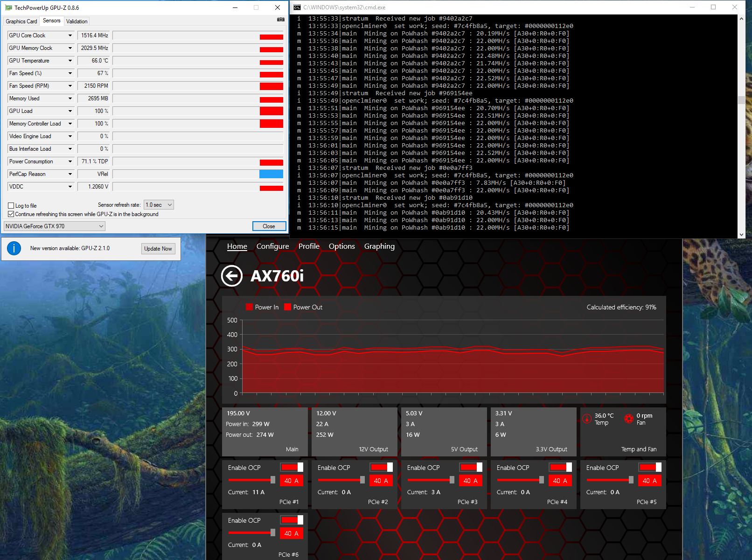The width and height of the screenshot is (752, 560).
Task: Open the Memory Controller Load dropdown
Action: coord(70,124)
